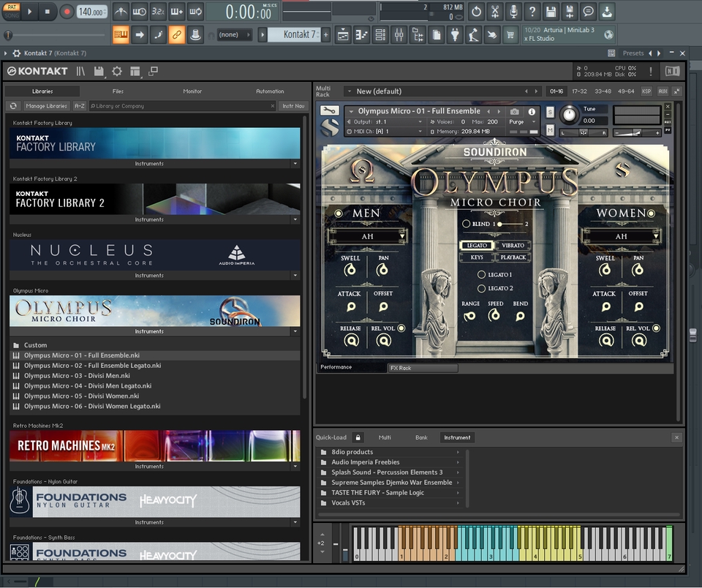
Task: Switch to the Monitor tab
Action: [192, 91]
